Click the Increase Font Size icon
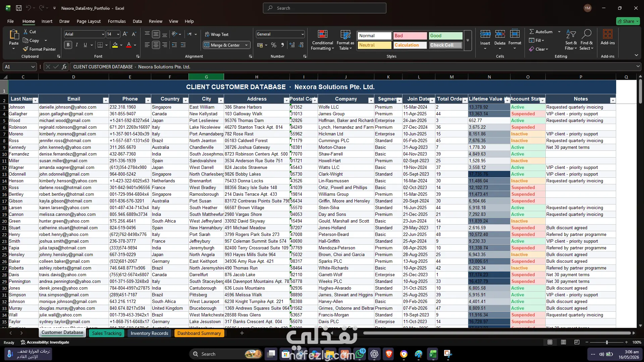This screenshot has height=362, width=644. tap(125, 34)
